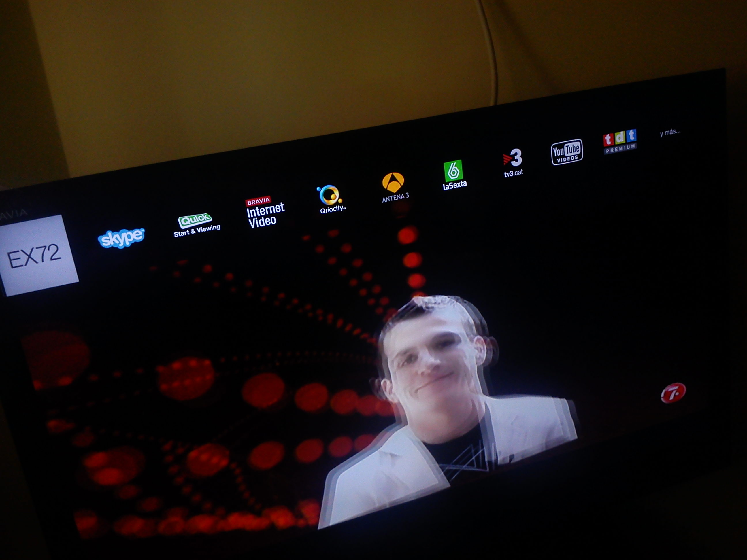Select the Qriocity orb icon
The image size is (747, 560).
(x=329, y=195)
